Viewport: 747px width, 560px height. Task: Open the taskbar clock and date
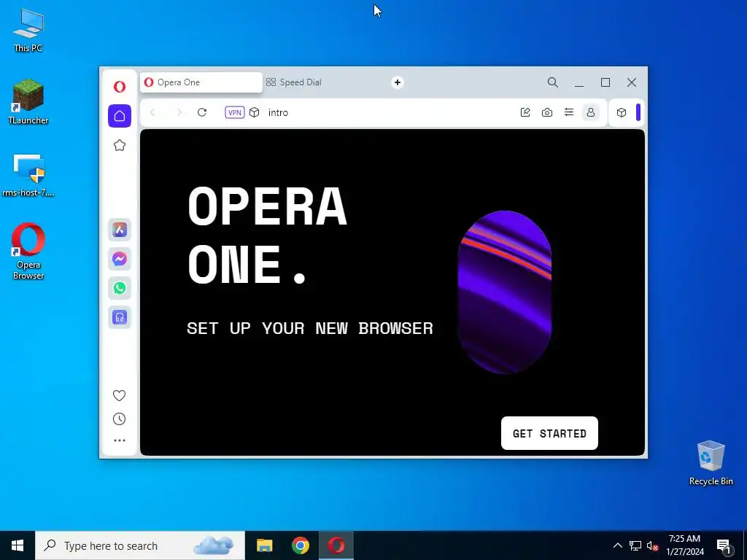tap(684, 545)
